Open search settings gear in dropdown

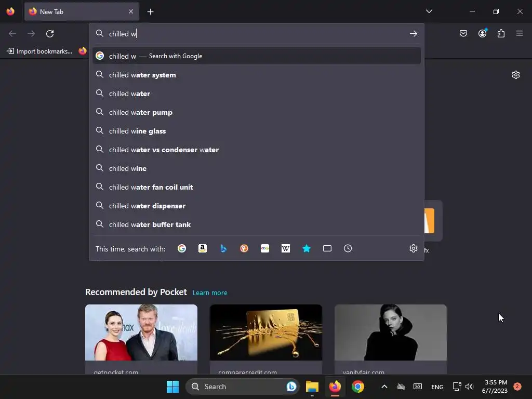coord(413,248)
